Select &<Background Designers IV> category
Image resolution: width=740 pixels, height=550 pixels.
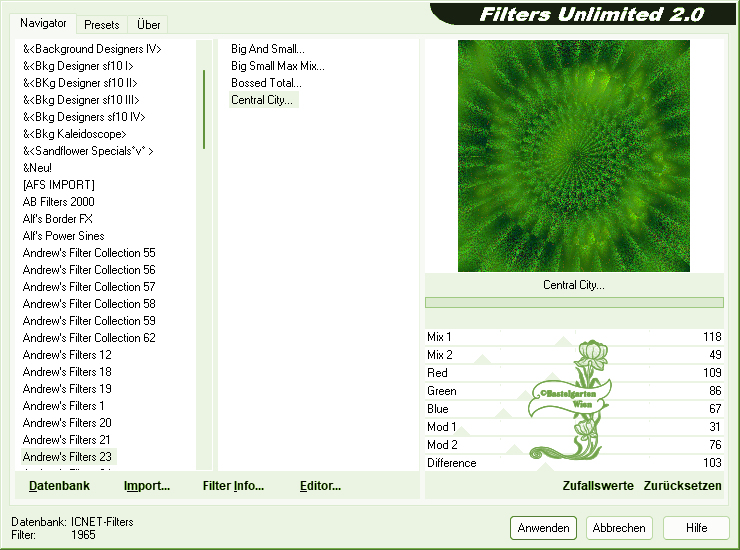click(92, 49)
